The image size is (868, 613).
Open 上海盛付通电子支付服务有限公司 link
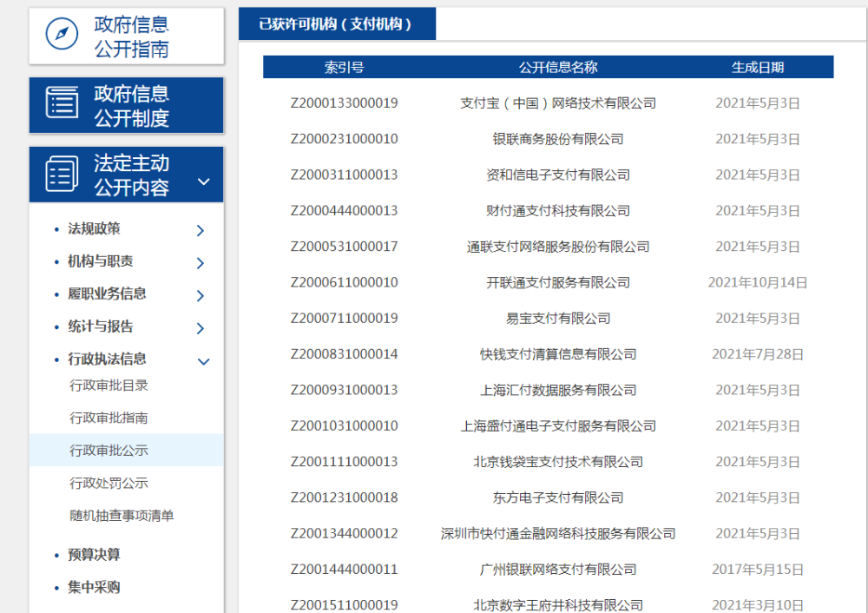pos(558,426)
